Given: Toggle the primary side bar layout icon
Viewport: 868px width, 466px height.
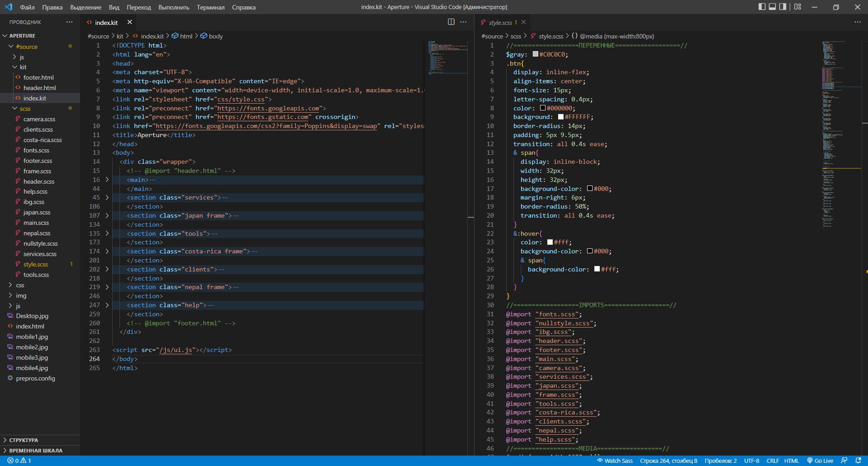Looking at the screenshot, I should click(762, 7).
